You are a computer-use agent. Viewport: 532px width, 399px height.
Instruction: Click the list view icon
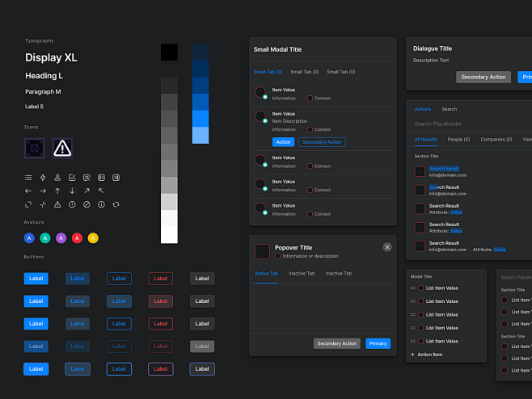pyautogui.click(x=28, y=177)
